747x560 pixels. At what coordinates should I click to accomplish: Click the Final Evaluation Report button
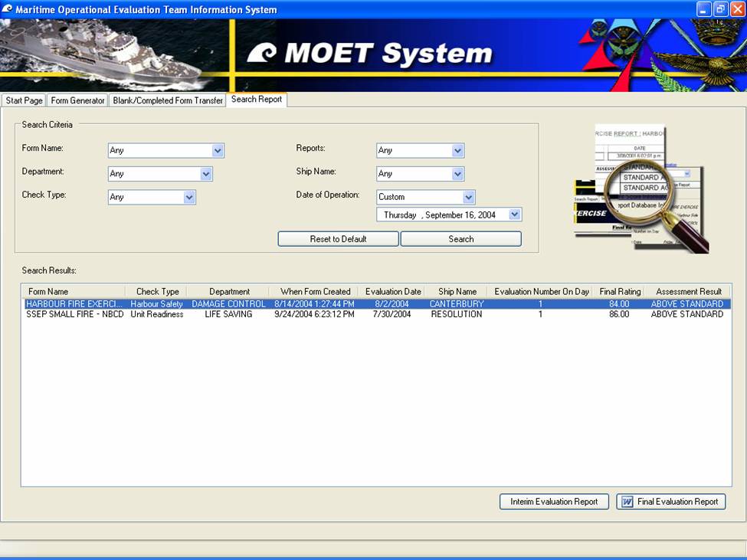tap(670, 502)
